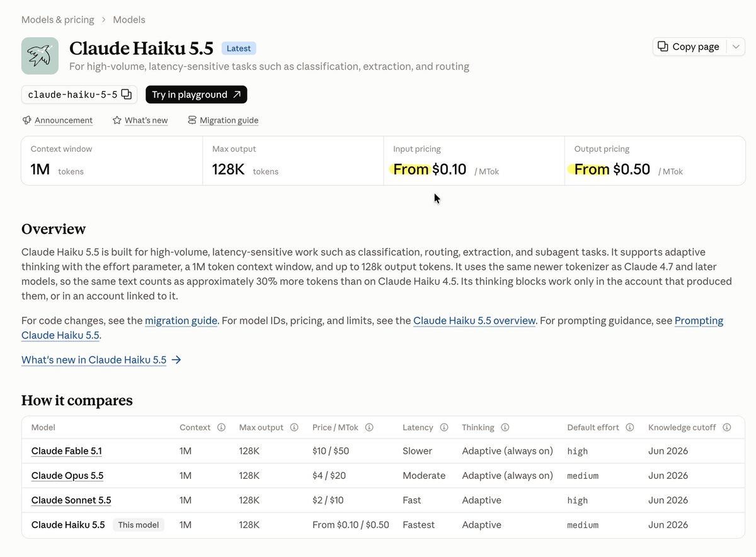Click the Claude Haiku bird logo
756x557 pixels.
pos(40,55)
